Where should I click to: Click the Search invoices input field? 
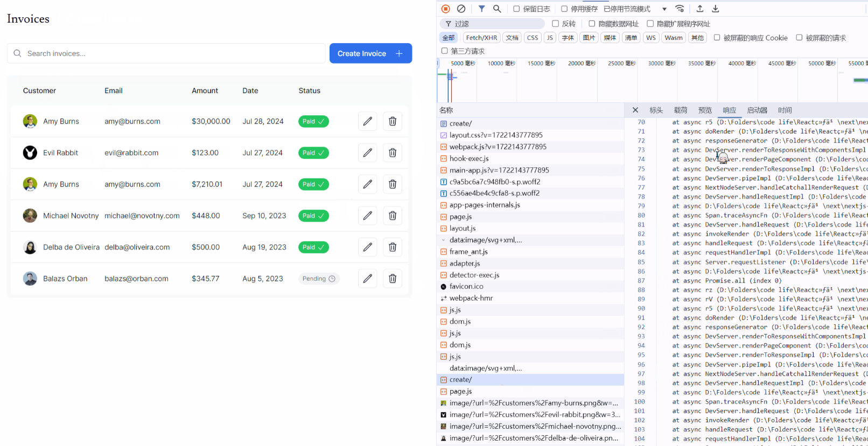(166, 53)
